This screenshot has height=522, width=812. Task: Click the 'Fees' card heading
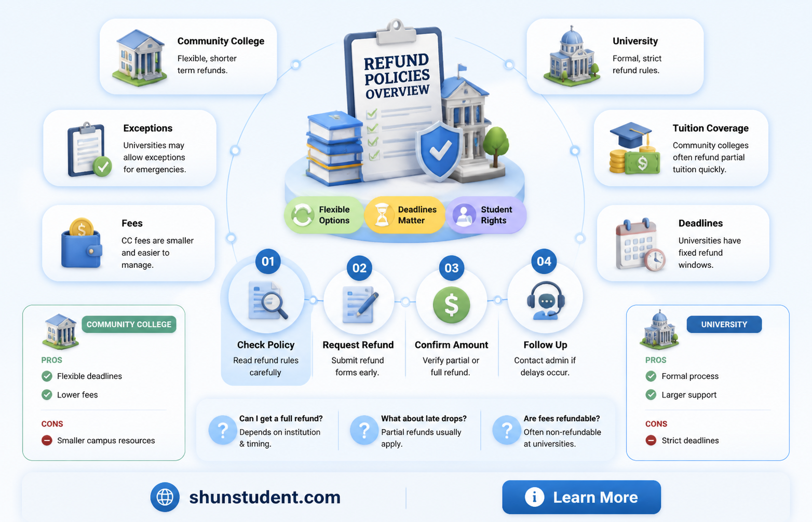click(x=132, y=223)
